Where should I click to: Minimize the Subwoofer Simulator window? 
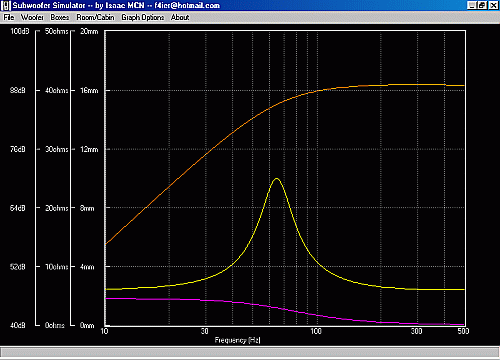point(471,5)
